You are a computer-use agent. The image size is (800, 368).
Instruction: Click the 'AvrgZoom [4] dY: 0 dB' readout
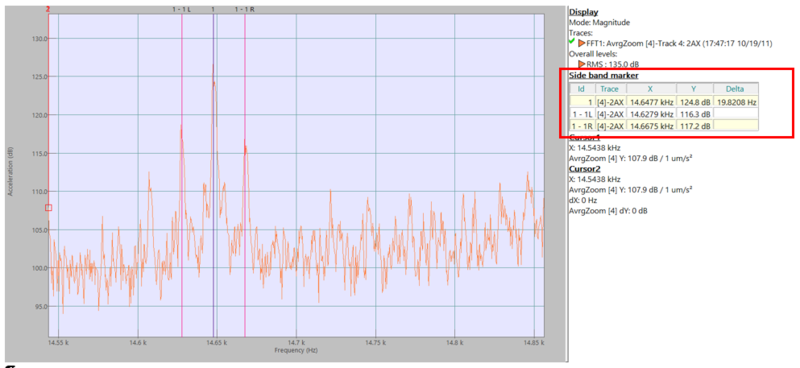[608, 211]
